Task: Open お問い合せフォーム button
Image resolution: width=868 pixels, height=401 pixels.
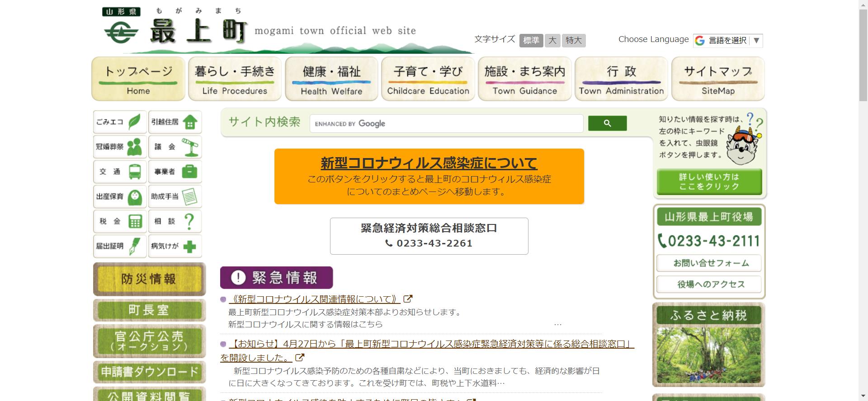Action: [x=709, y=263]
